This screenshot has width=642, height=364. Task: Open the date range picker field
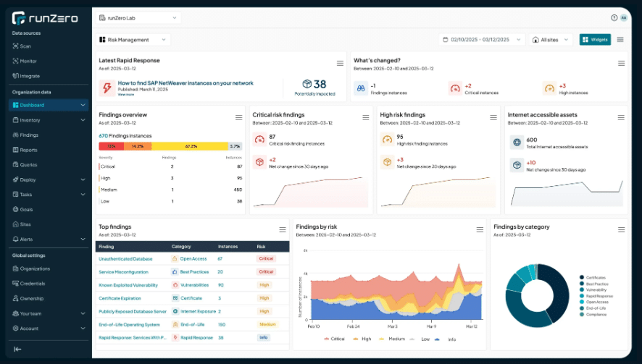pyautogui.click(x=480, y=40)
